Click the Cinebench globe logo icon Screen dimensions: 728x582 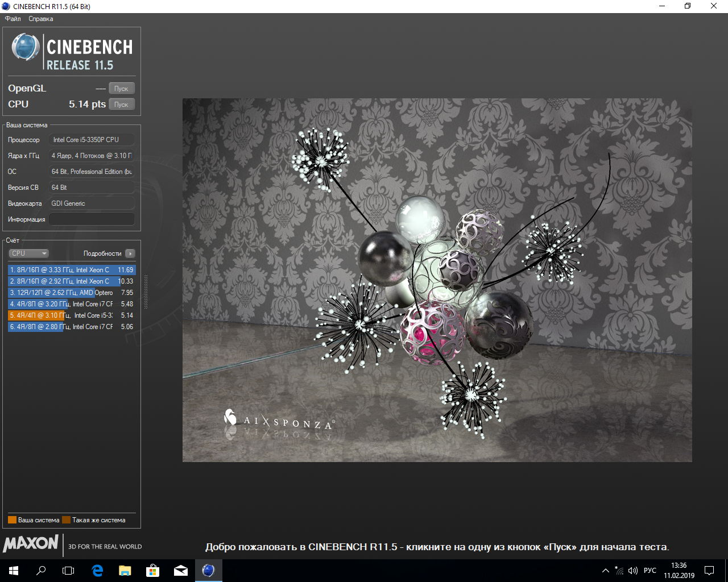click(26, 47)
